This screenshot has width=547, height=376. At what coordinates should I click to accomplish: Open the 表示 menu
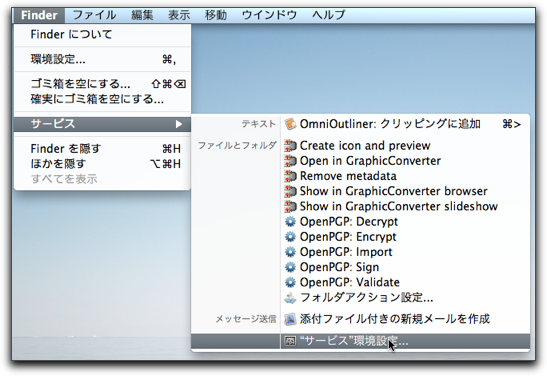coord(179,15)
